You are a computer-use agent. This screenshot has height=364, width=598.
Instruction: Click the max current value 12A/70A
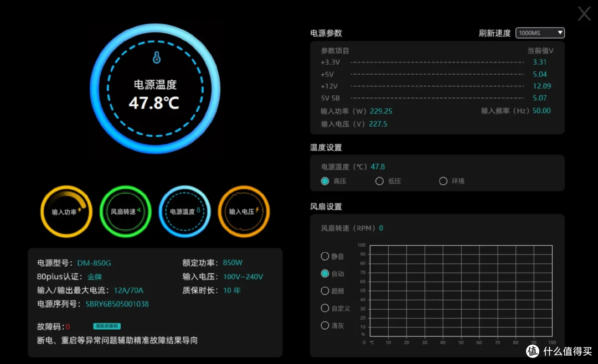click(128, 290)
